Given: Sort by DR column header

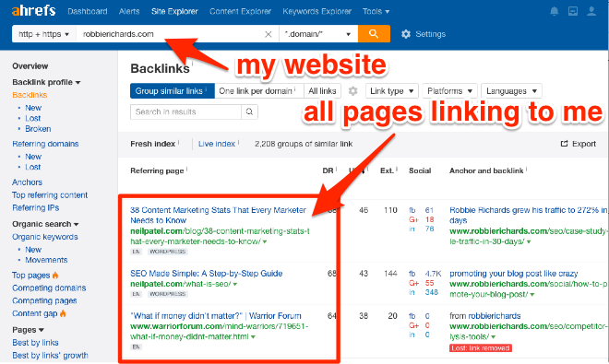Looking at the screenshot, I should point(328,170).
